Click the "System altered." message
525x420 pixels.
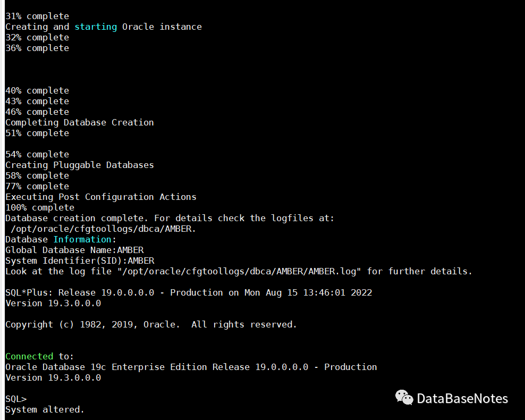[x=45, y=409]
